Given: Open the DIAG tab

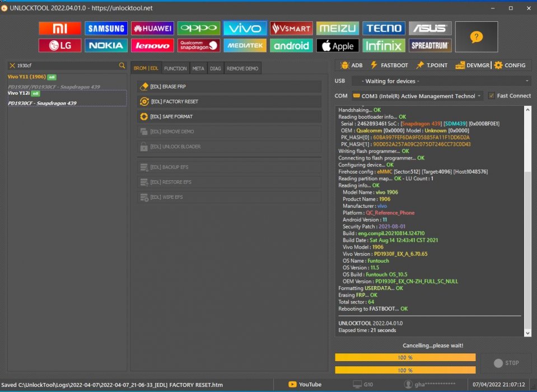Looking at the screenshot, I should (216, 68).
